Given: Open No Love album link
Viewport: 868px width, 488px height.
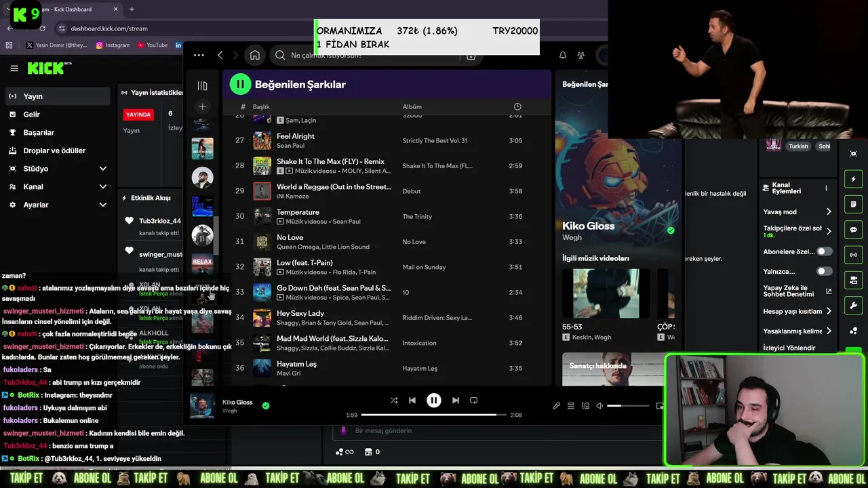Looking at the screenshot, I should [x=414, y=242].
